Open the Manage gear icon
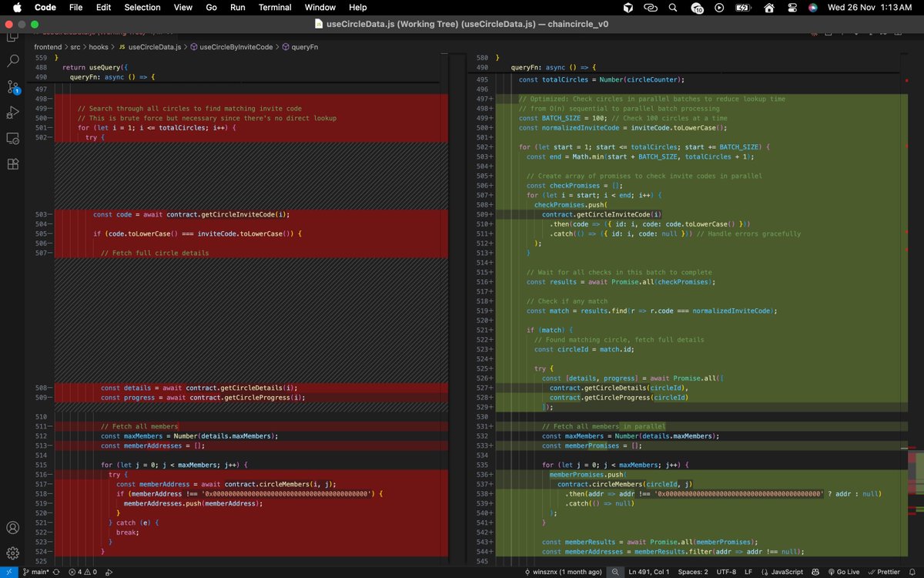This screenshot has height=578, width=924. pyautogui.click(x=12, y=553)
